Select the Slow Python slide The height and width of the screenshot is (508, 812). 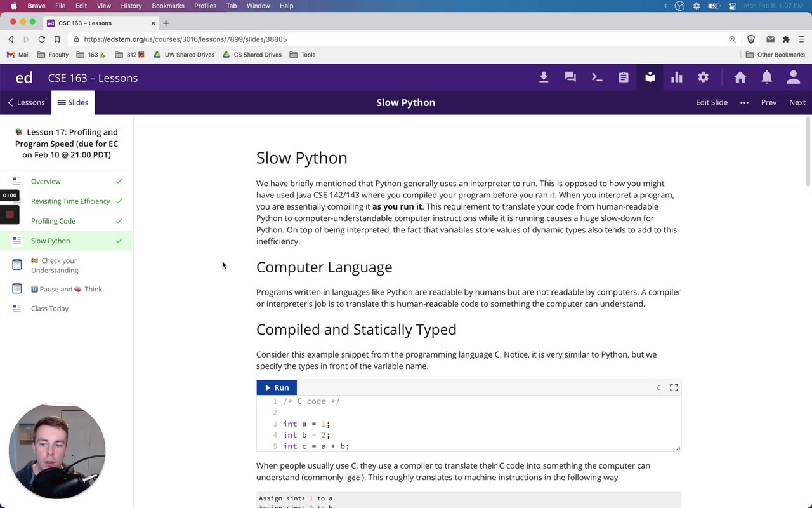[x=67, y=241]
